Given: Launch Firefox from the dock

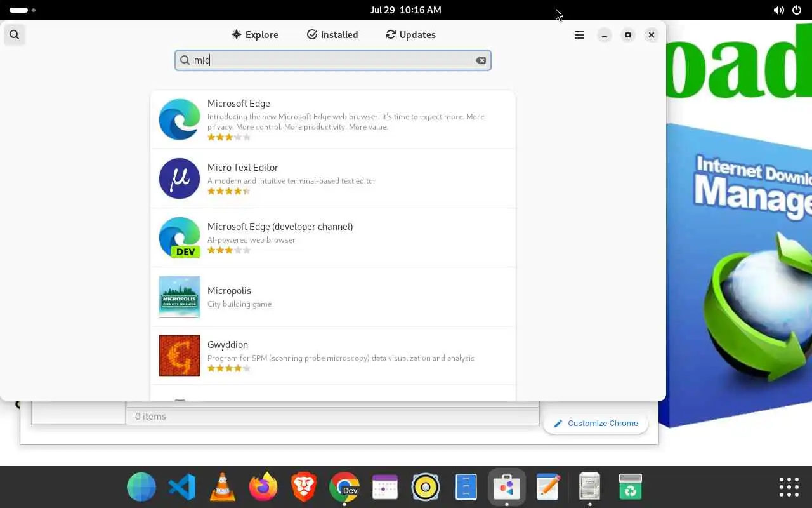Looking at the screenshot, I should [263, 488].
